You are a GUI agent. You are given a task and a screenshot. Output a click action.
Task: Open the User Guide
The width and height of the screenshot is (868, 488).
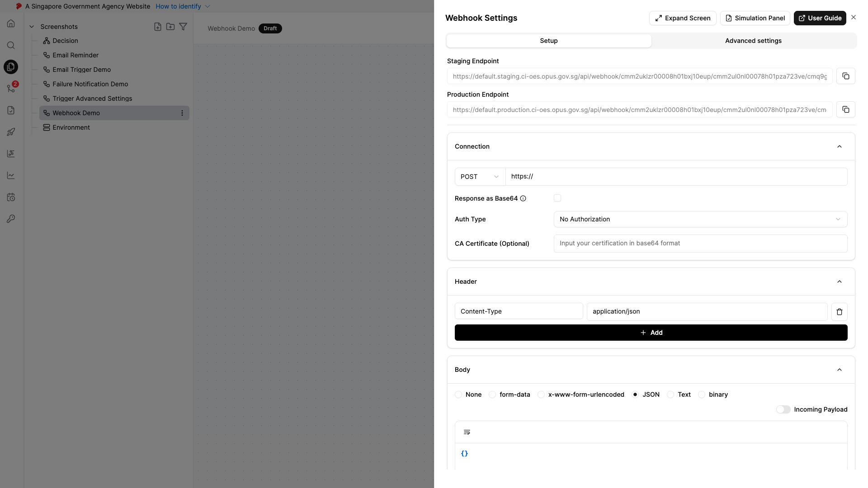(820, 18)
